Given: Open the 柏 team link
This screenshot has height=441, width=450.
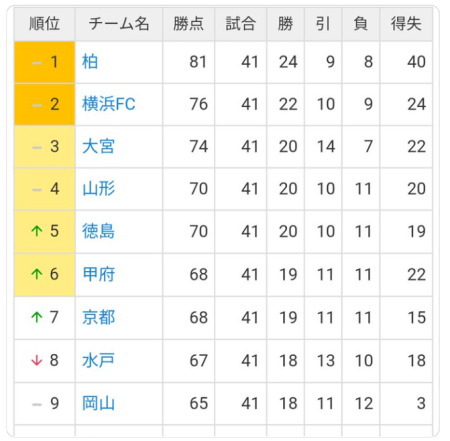Looking at the screenshot, I should [90, 62].
